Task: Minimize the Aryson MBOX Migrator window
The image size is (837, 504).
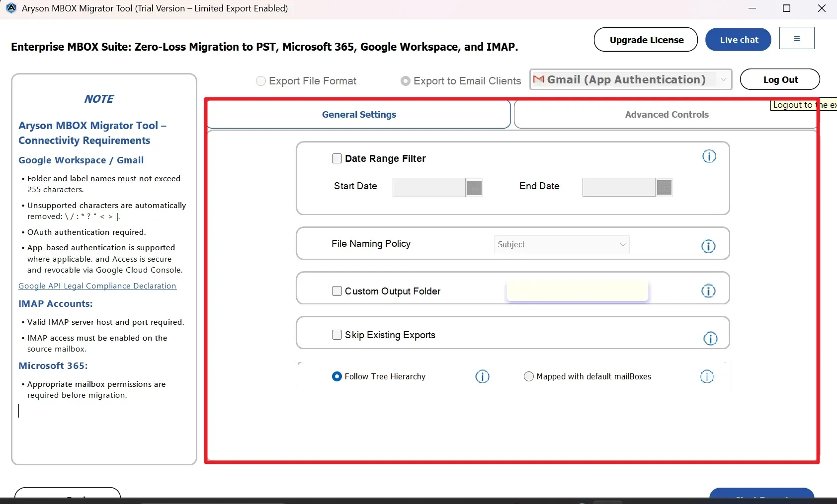Action: [752, 8]
